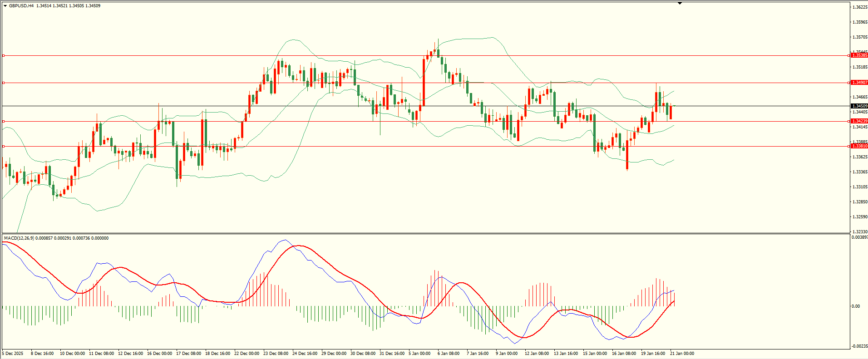
Task: Click the 1.34239 red price tag
Action: 859,121
